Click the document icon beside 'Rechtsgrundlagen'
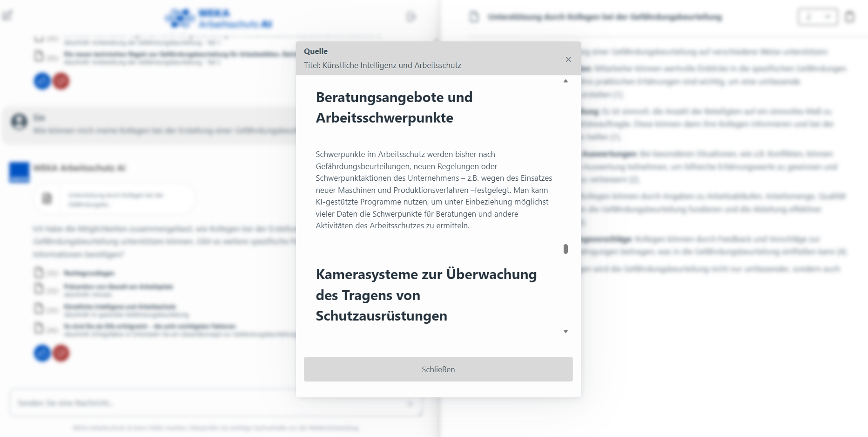Viewport: 868px width, 437px height. coord(39,272)
